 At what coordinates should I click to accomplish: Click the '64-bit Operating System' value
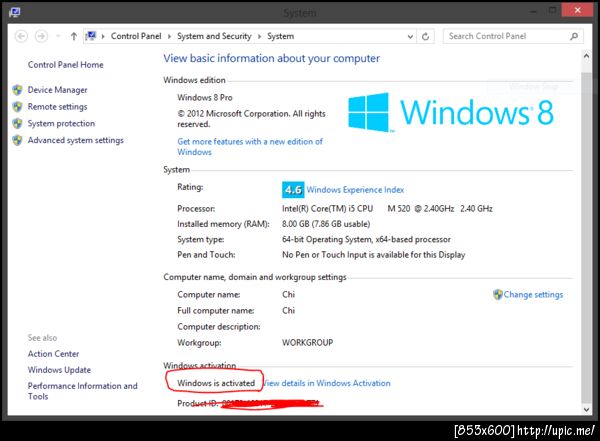366,239
